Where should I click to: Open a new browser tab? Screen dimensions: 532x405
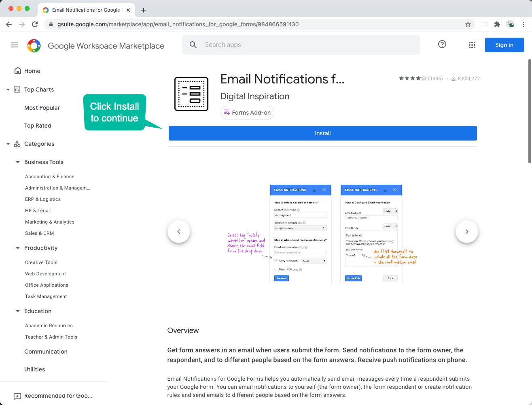[144, 10]
